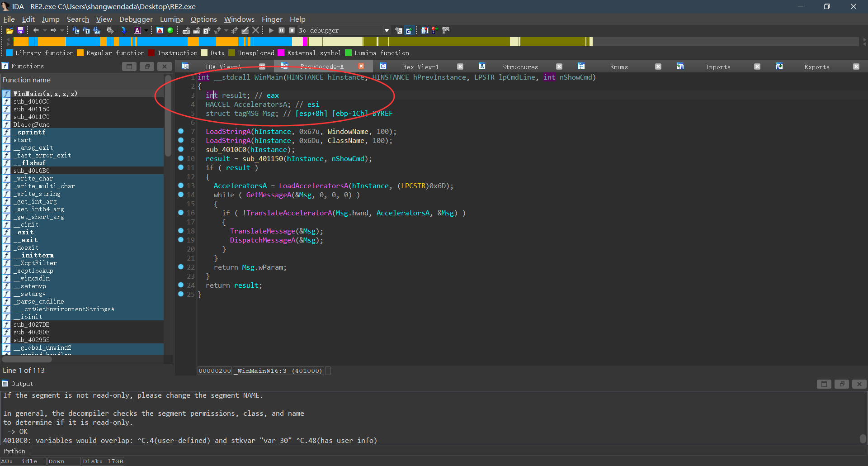The image size is (868, 466).
Task: Click the X undefine toolbar icon
Action: click(x=255, y=30)
